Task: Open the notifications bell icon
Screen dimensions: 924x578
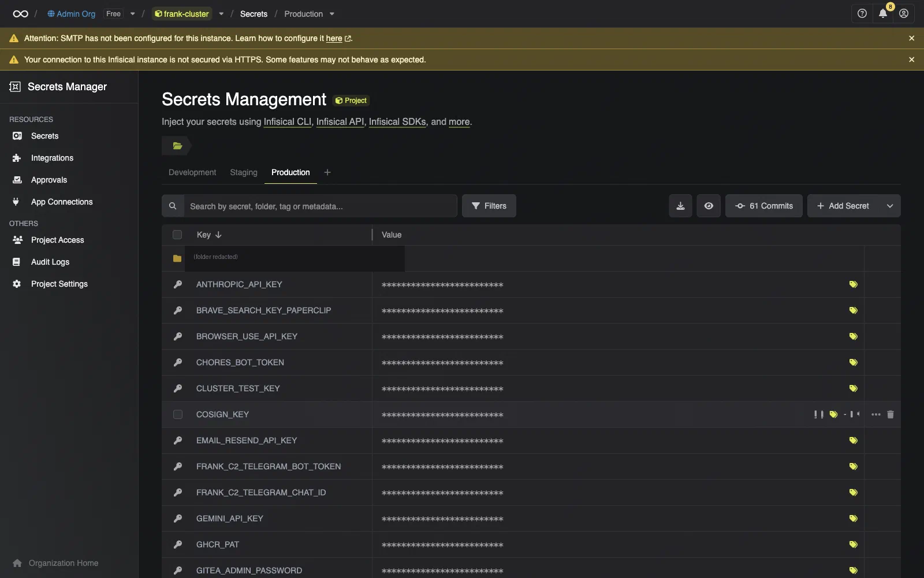Action: click(x=883, y=14)
